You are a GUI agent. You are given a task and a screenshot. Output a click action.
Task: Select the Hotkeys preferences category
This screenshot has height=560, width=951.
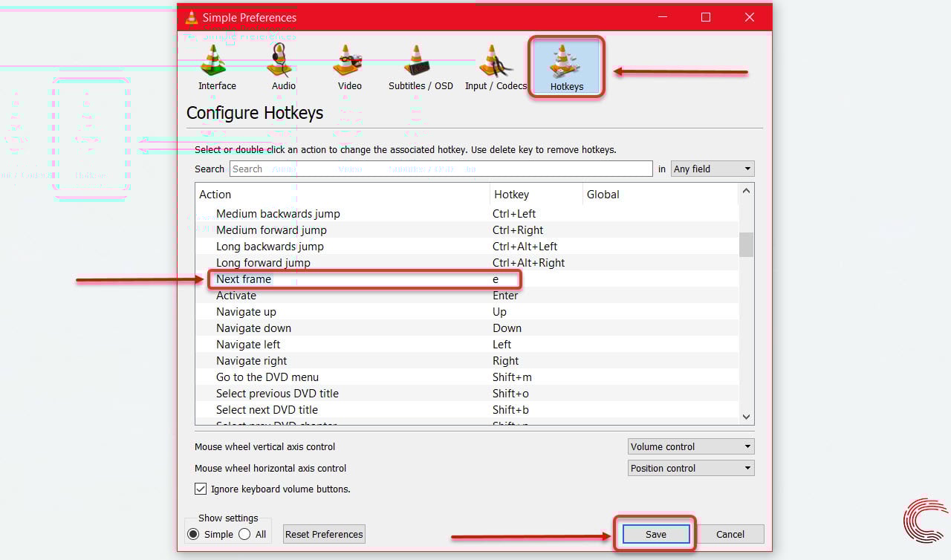pos(567,68)
